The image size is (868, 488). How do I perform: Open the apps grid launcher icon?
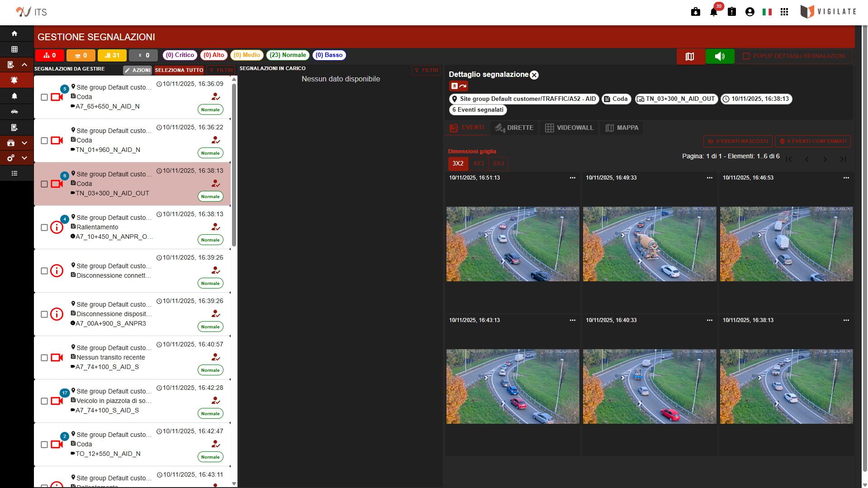click(x=784, y=12)
